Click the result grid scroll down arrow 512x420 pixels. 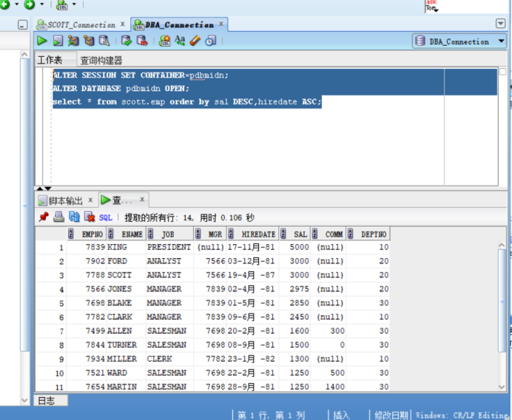pyautogui.click(x=502, y=387)
